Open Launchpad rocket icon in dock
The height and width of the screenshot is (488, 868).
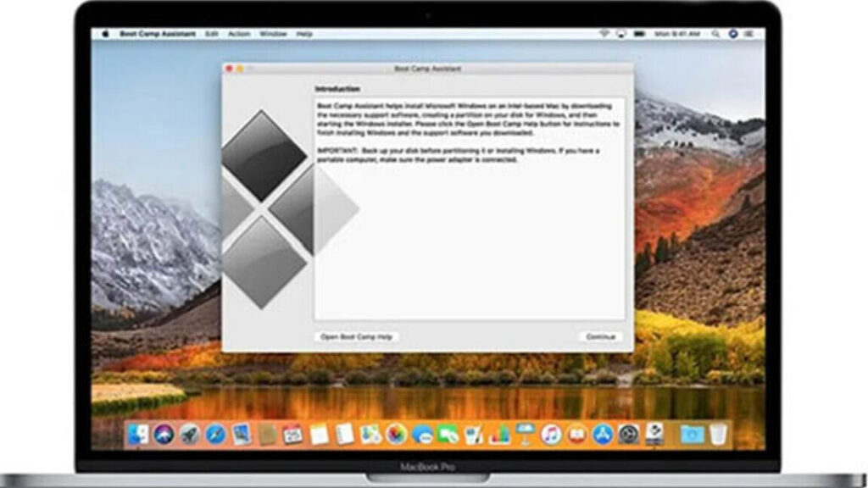tap(190, 435)
